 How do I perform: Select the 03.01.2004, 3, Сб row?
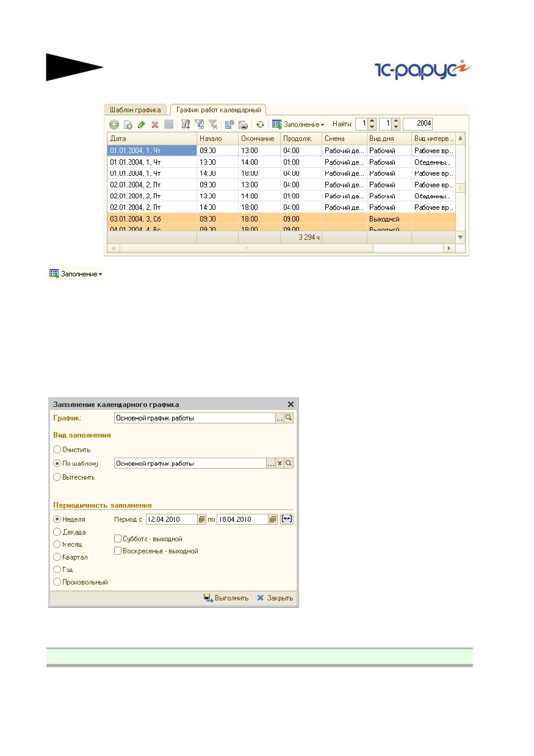coord(281,218)
